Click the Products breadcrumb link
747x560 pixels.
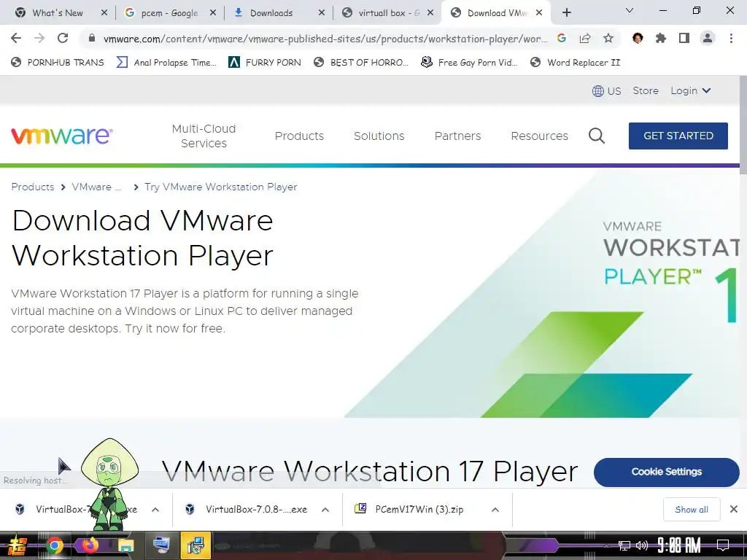(x=32, y=187)
